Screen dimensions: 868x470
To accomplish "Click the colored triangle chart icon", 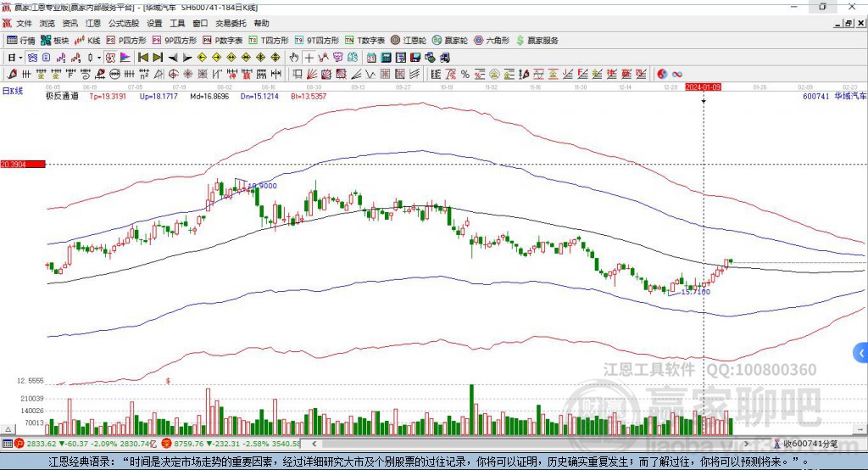I will pyautogui.click(x=125, y=58).
